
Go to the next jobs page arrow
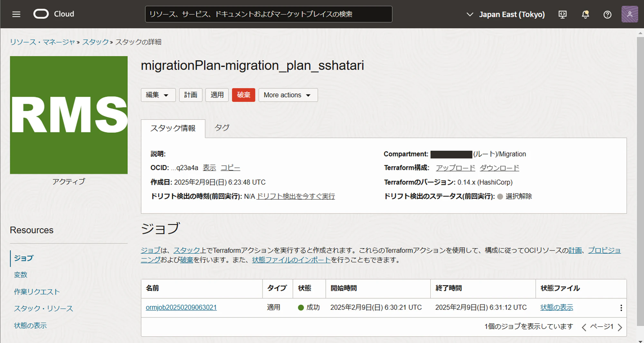(620, 328)
